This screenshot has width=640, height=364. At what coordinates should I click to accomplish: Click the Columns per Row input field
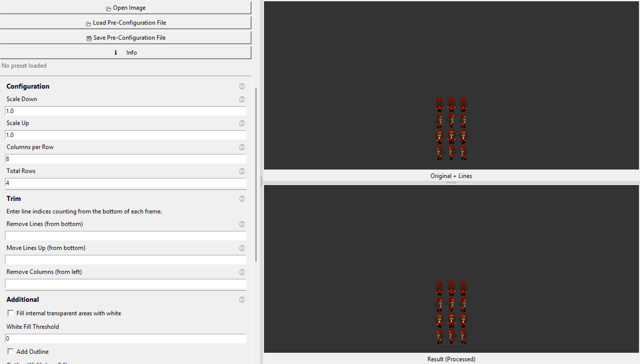point(126,159)
